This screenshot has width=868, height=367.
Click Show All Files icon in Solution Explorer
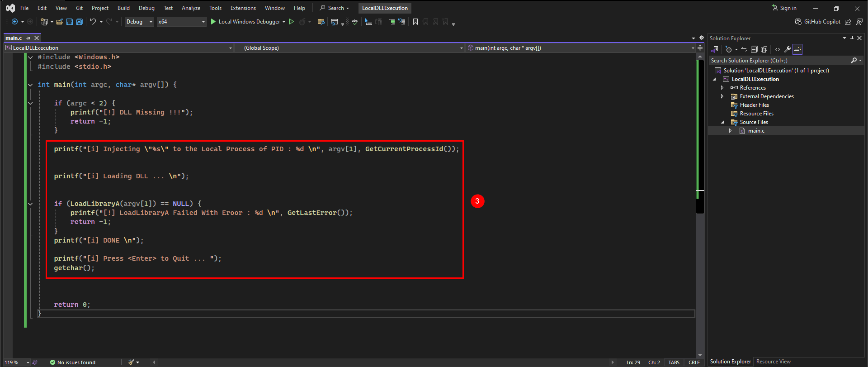(764, 49)
